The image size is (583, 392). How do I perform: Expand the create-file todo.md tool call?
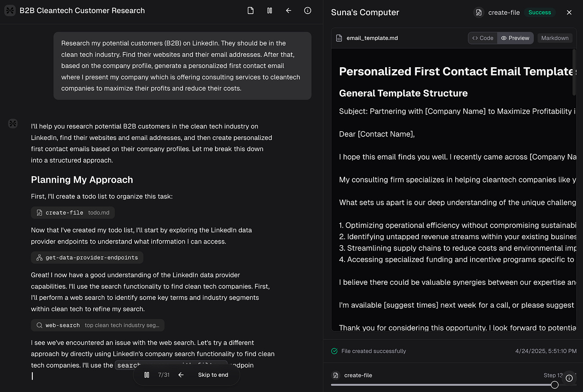pyautogui.click(x=73, y=213)
